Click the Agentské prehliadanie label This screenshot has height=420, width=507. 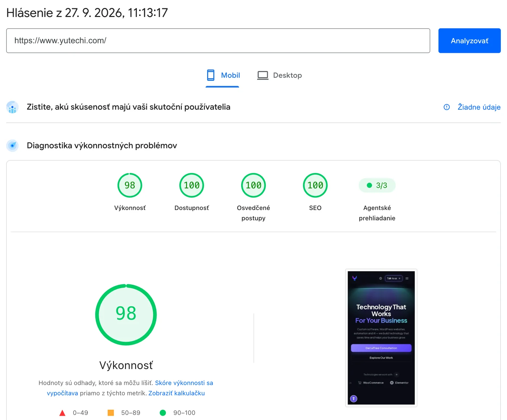click(377, 213)
